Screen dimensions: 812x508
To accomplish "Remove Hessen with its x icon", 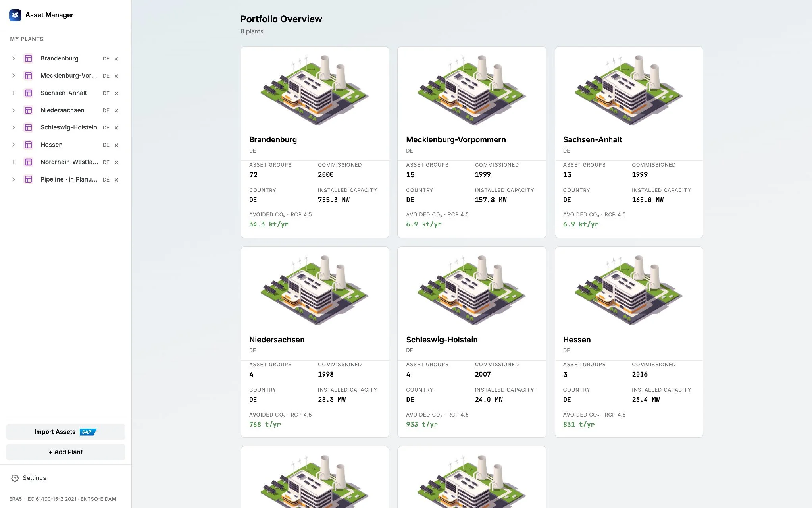I will (x=116, y=145).
